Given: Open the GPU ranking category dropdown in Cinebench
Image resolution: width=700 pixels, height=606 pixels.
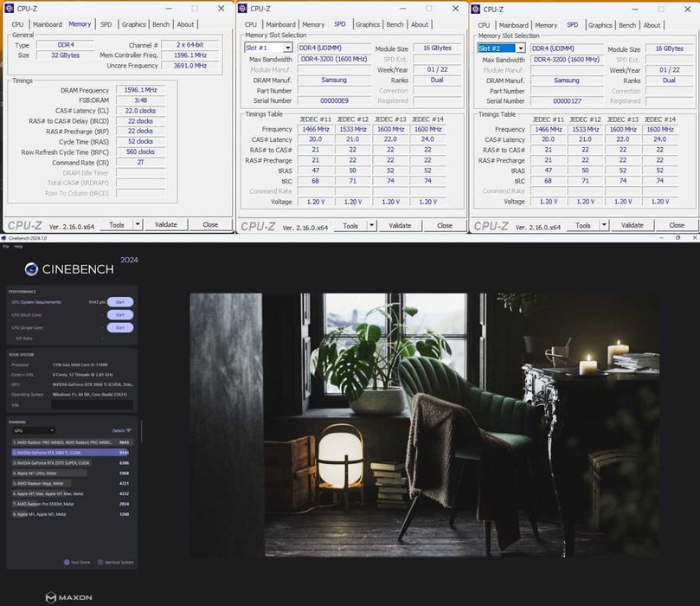Looking at the screenshot, I should pos(34,430).
